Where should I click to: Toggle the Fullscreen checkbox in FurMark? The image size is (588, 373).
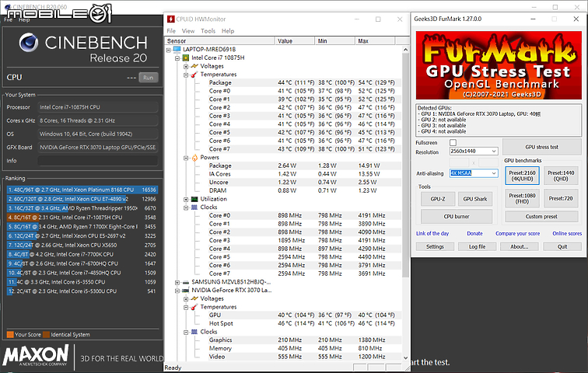click(x=453, y=143)
